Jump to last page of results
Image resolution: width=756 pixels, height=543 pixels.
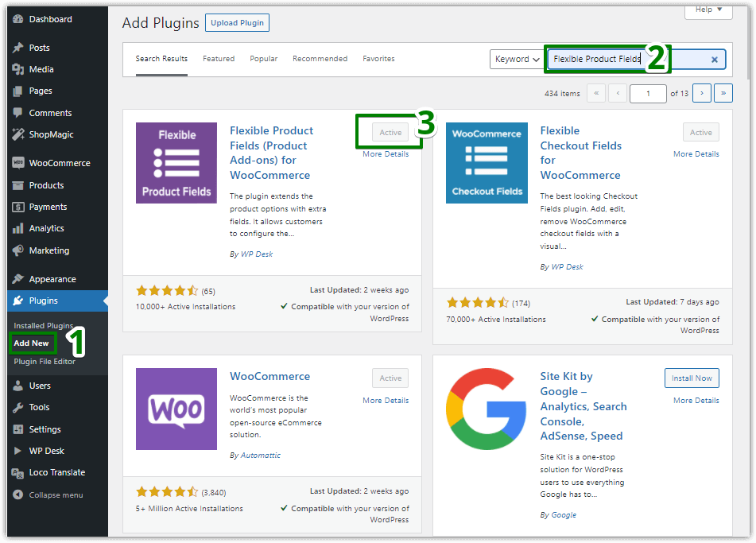point(723,93)
